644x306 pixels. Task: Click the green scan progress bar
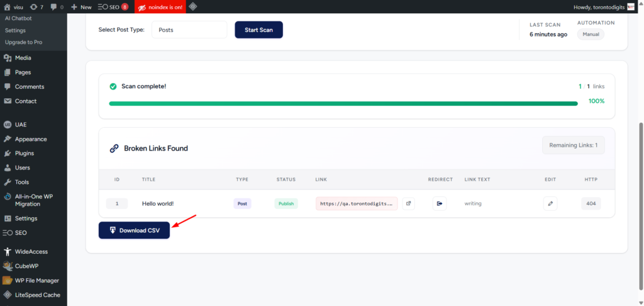click(343, 103)
